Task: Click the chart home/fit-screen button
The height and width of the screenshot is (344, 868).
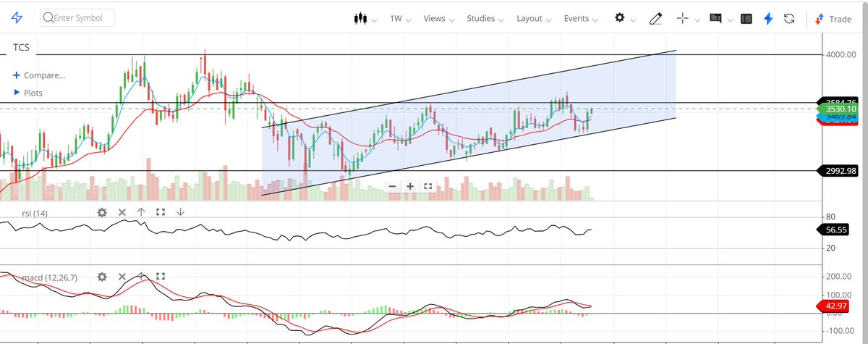Action: click(x=428, y=186)
